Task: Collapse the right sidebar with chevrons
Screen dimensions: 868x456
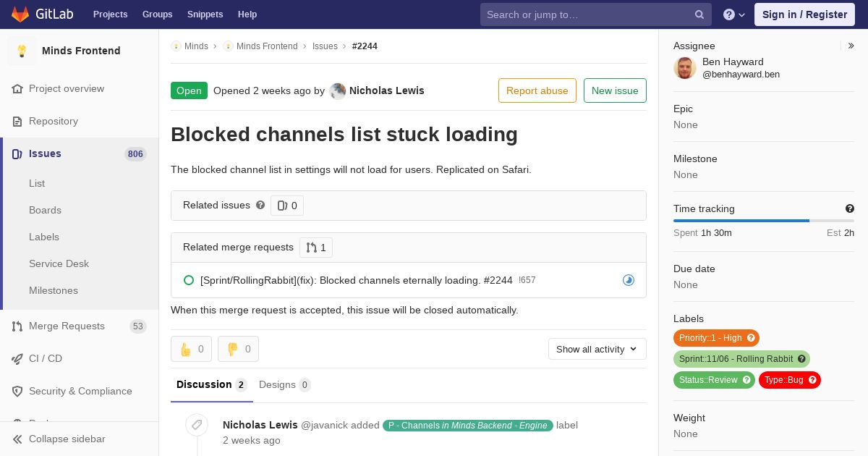Action: click(x=851, y=46)
